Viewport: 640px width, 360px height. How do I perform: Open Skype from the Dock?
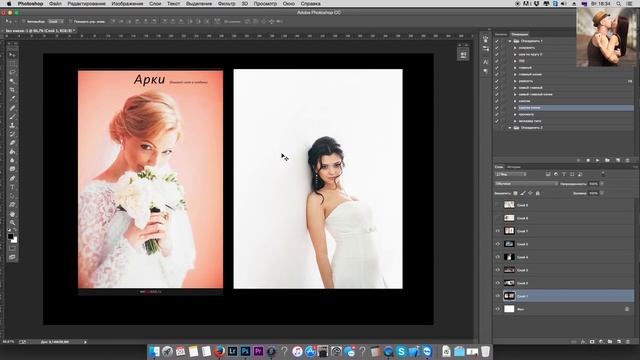point(401,351)
